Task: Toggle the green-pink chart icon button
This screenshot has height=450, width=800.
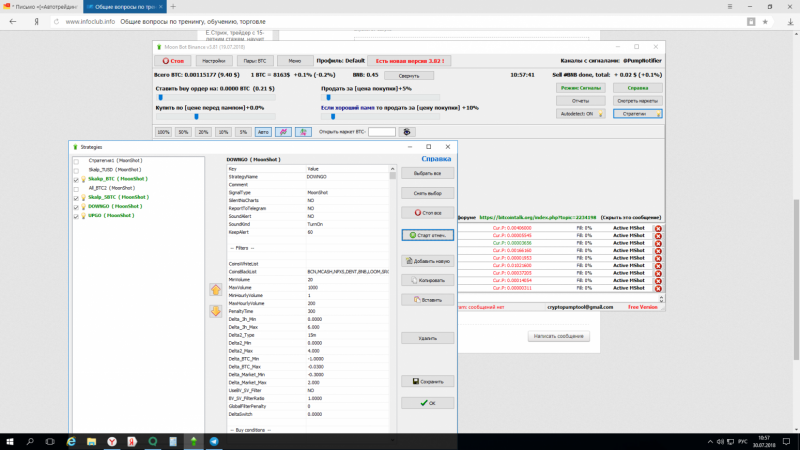Action: pyautogui.click(x=303, y=132)
